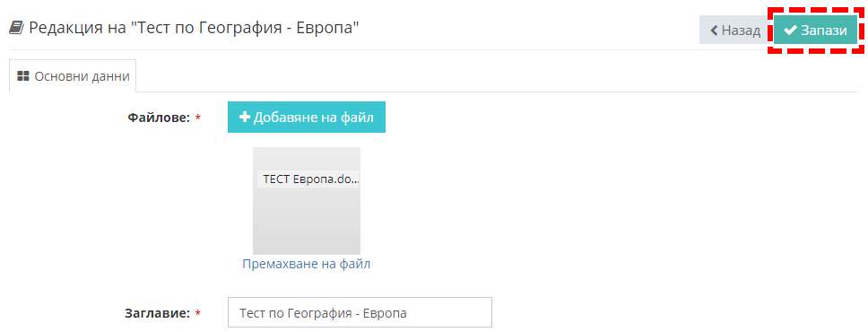Screen dimensions: 868x332
Task: Select the ТЕСТ Европа document thumbnail
Action: coord(307,201)
